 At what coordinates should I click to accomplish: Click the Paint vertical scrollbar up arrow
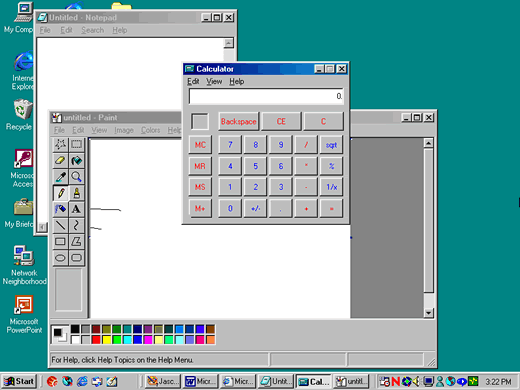tap(429, 143)
